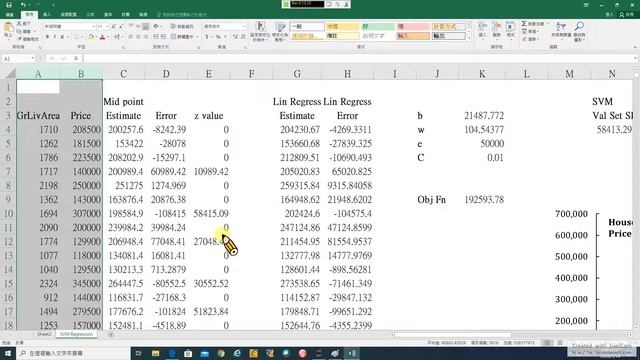Click the Share button top right
Viewport: 640px width, 360px height.
click(627, 15)
